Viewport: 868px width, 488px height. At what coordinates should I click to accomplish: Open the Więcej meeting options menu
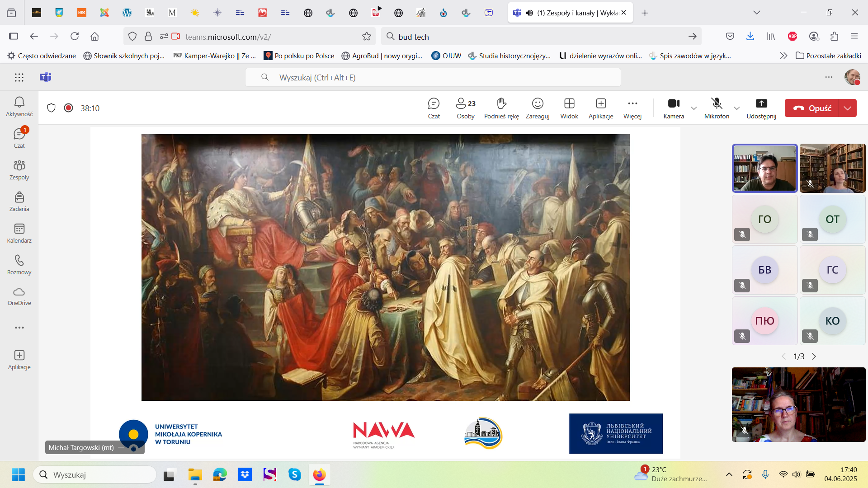[632, 108]
